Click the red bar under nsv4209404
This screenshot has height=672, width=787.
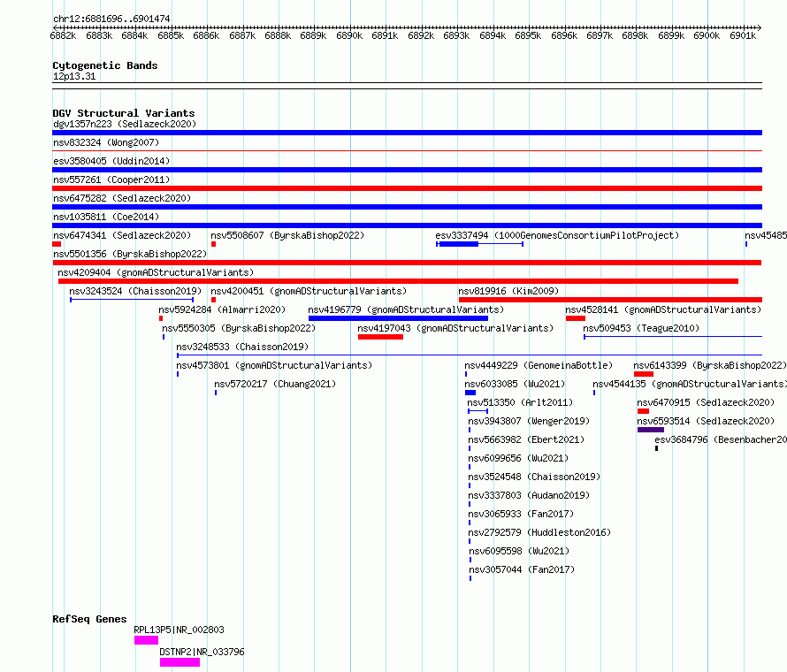398,281
